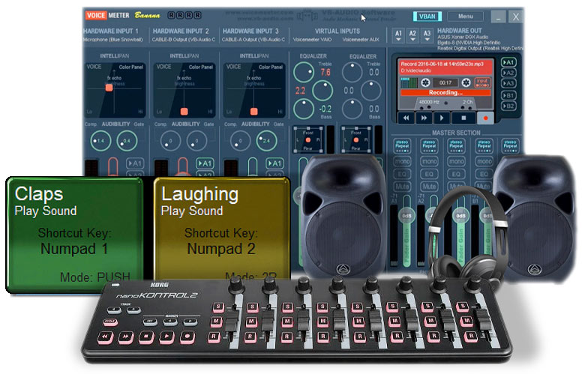Toggle A1 routing on Hardware Input 3 strip
Image resolution: width=588 pixels, height=374 pixels.
tap(274, 163)
